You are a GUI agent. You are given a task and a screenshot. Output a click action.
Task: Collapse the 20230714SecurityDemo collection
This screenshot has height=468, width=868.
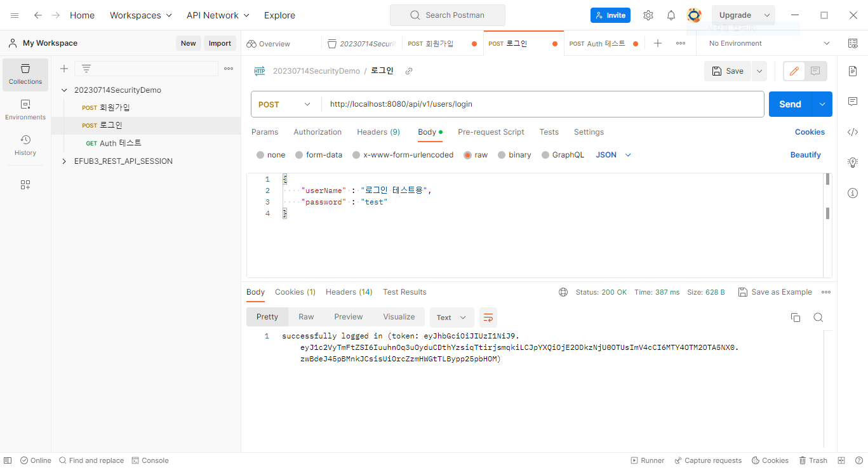point(64,90)
